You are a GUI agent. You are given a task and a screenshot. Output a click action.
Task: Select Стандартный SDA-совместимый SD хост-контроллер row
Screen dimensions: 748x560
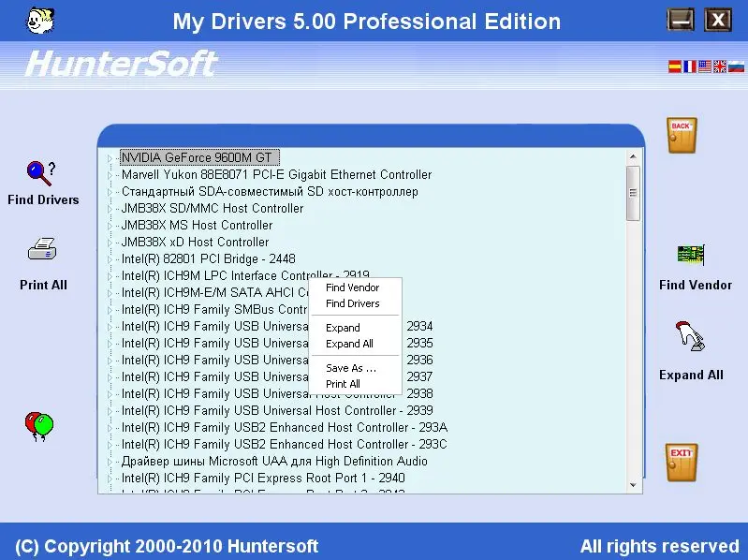pos(270,192)
